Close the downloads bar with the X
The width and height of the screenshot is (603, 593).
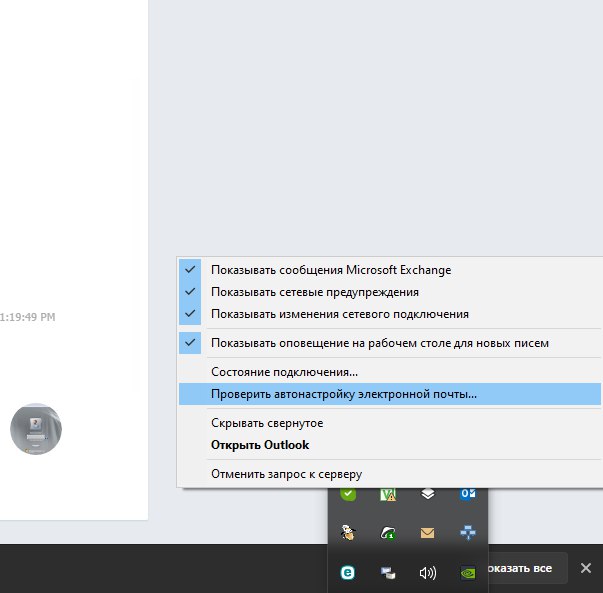click(586, 568)
